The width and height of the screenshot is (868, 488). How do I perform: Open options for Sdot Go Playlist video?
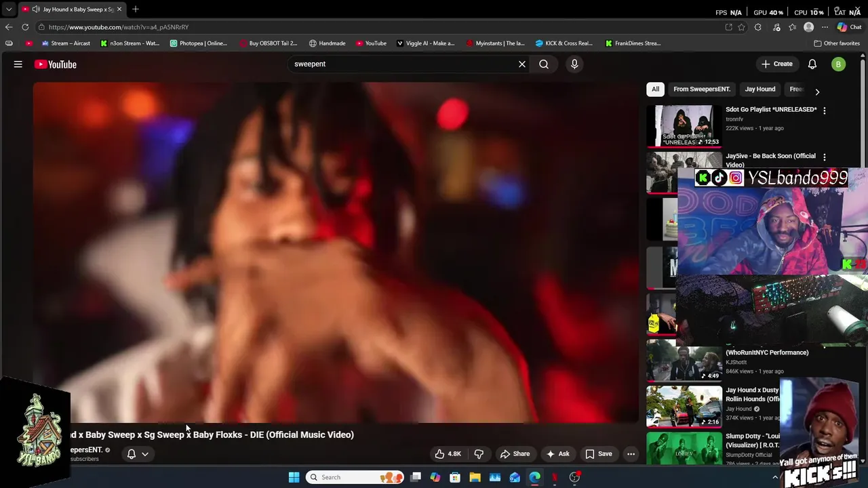point(825,110)
